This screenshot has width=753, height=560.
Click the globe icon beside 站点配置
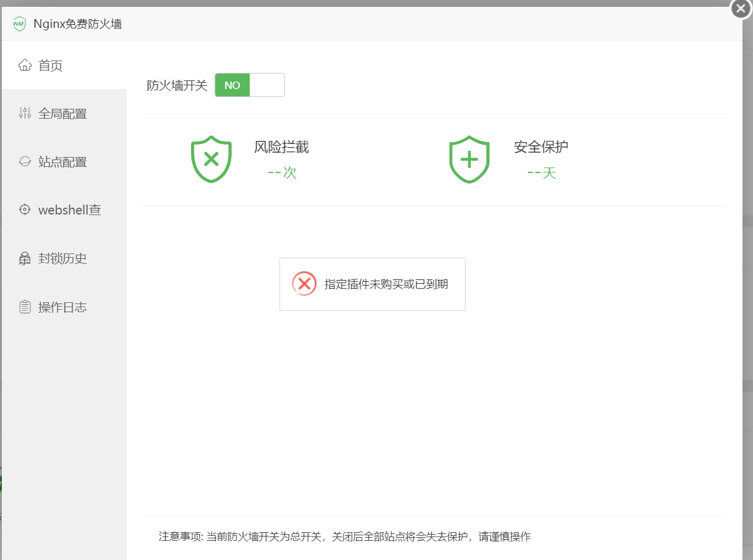coord(25,161)
